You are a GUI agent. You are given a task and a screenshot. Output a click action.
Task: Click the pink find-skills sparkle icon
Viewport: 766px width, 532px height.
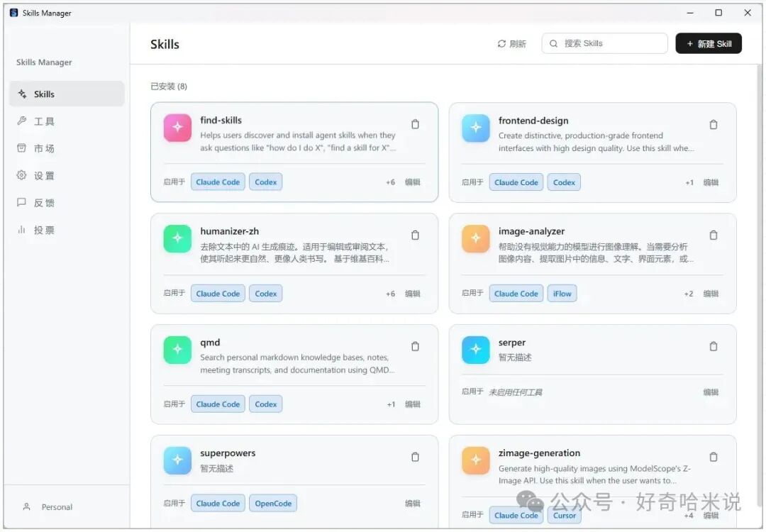click(177, 128)
